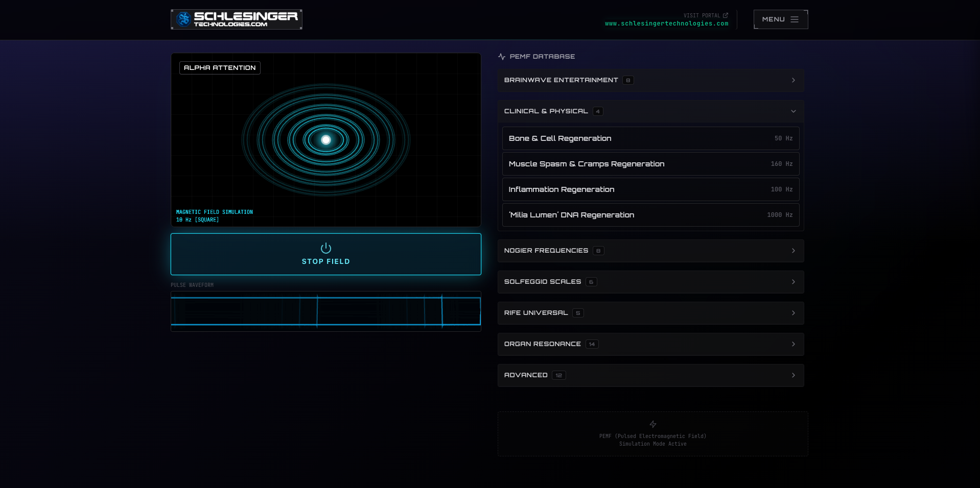Click the glowing center of the magnetic field
This screenshot has height=488, width=980.
click(326, 140)
